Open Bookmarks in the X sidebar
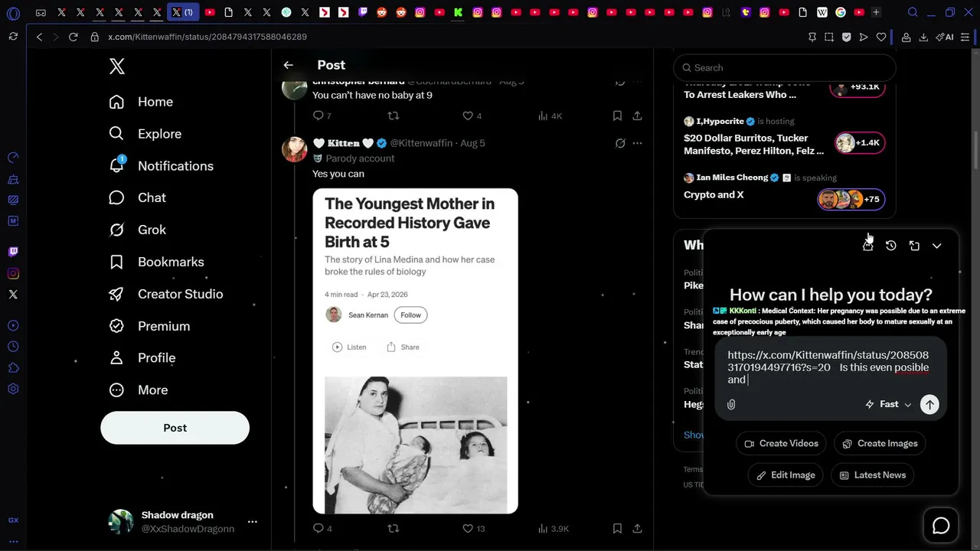Image resolution: width=980 pixels, height=551 pixels. 156,262
